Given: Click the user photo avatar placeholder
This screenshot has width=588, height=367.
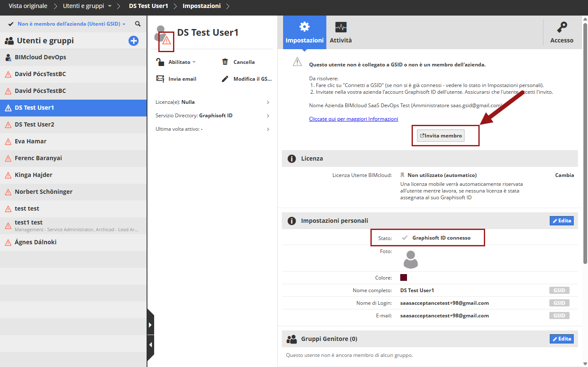Looking at the screenshot, I should coord(411,259).
